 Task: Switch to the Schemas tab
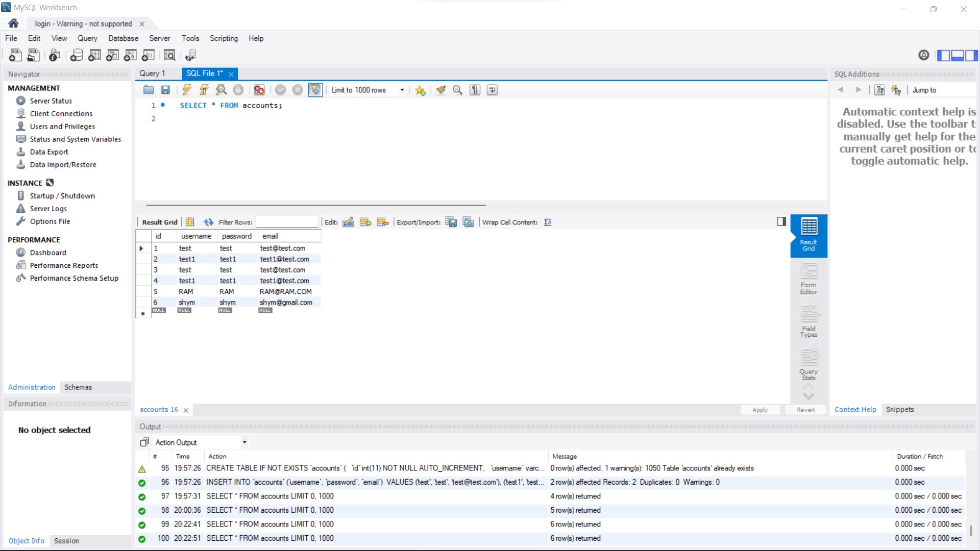click(78, 387)
